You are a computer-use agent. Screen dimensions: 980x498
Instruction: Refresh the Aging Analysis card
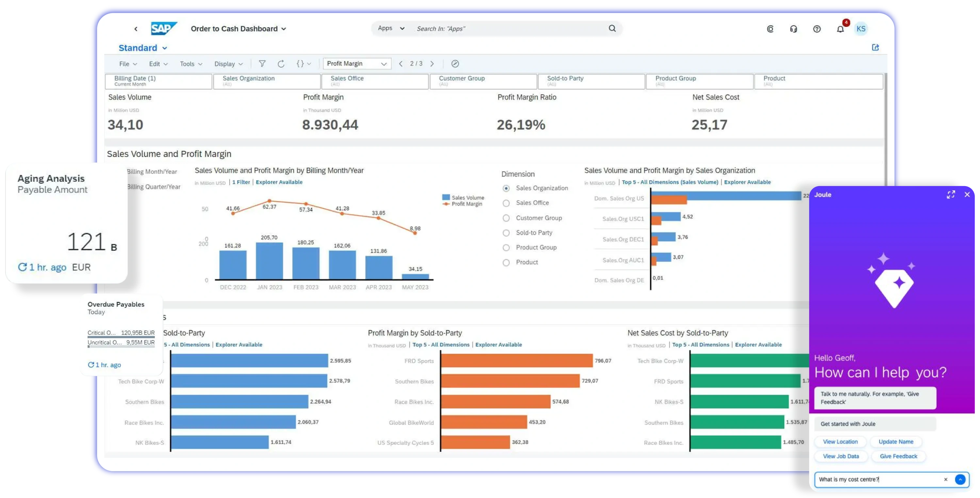(23, 267)
